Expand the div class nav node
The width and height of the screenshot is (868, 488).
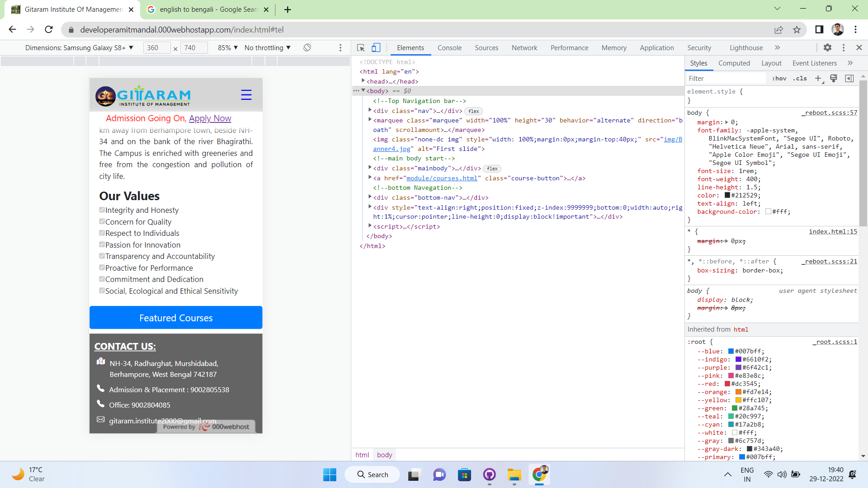tap(370, 110)
